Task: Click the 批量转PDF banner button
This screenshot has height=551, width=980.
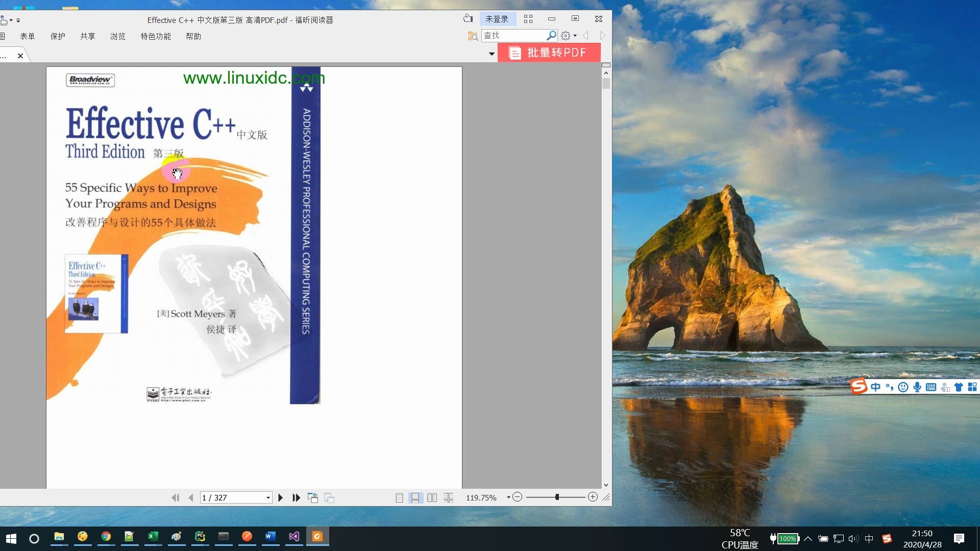Action: (549, 53)
